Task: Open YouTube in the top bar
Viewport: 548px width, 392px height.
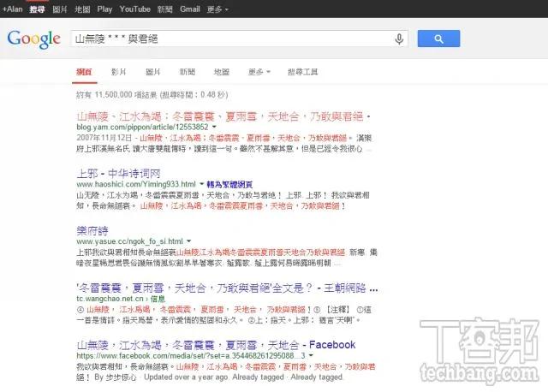Action: 135,9
